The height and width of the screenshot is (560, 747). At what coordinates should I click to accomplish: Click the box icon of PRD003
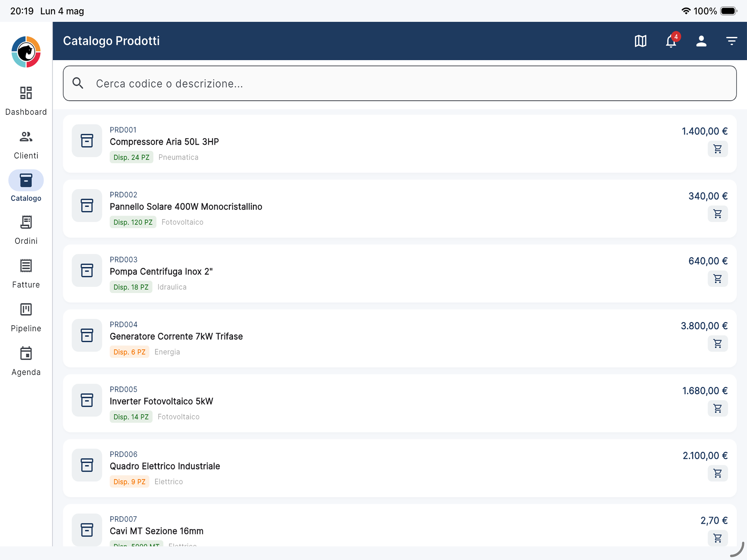tap(87, 270)
